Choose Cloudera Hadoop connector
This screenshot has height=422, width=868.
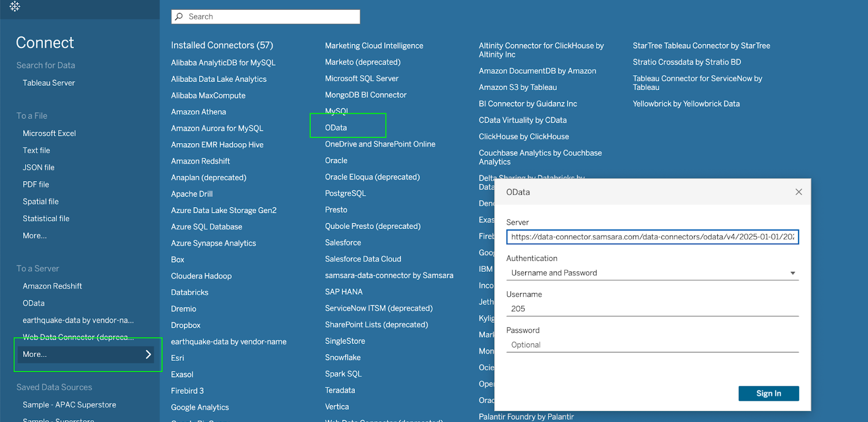point(201,276)
